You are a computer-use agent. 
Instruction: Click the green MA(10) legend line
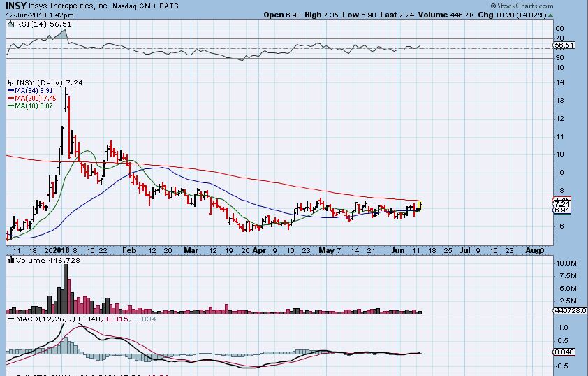tap(11, 106)
